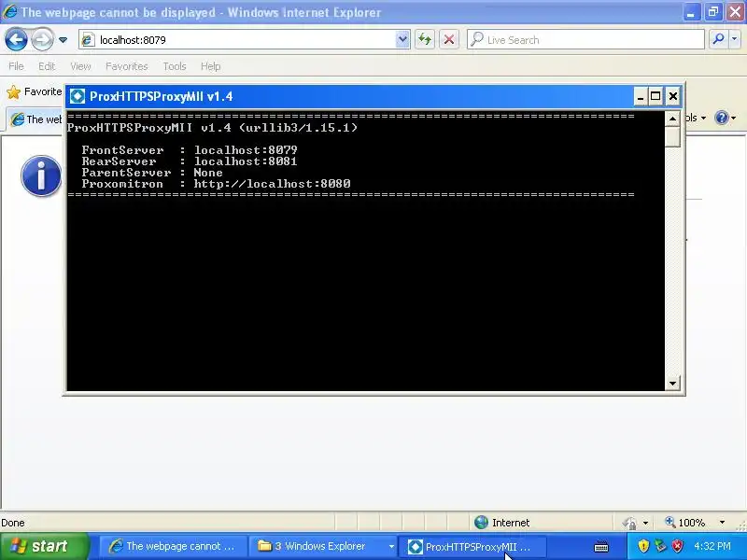This screenshot has width=747, height=560.
Task: Click the urllib3/1.15.1 version header line
Action: tap(212, 128)
